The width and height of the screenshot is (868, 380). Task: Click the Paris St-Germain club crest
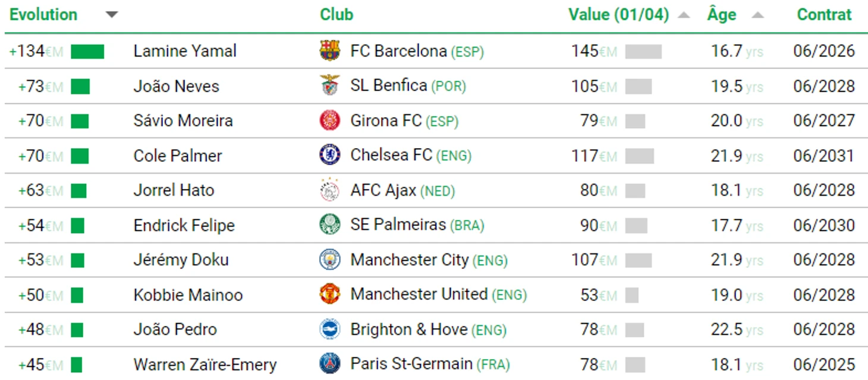[329, 364]
